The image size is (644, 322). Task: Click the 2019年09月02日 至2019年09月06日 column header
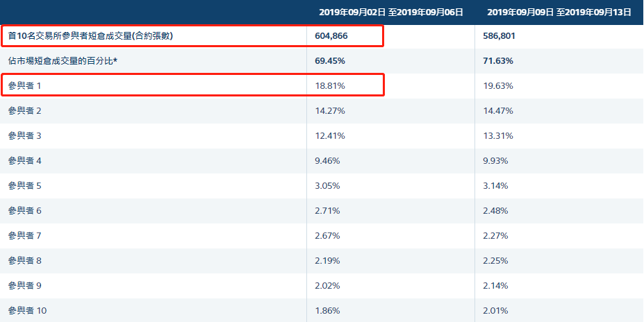tap(391, 12)
